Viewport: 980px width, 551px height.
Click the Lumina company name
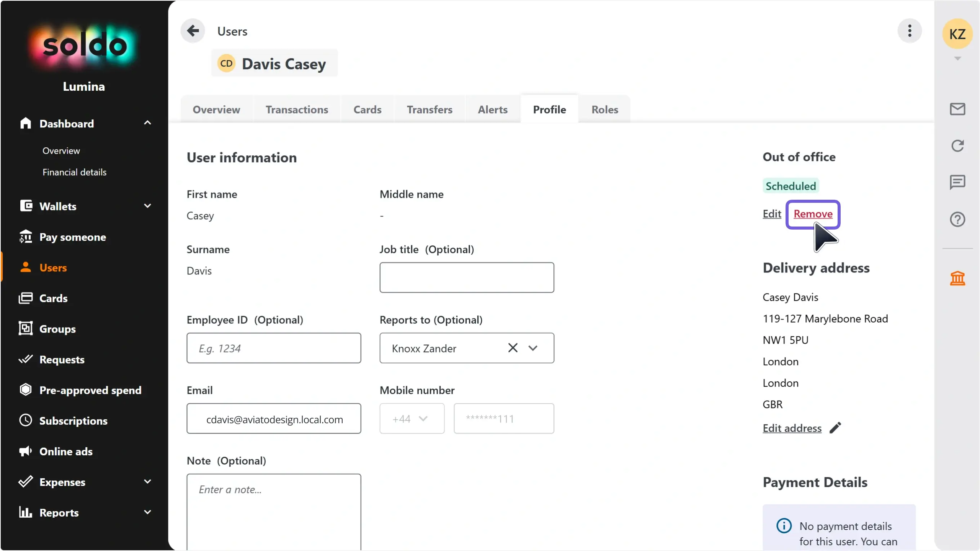[x=84, y=86]
